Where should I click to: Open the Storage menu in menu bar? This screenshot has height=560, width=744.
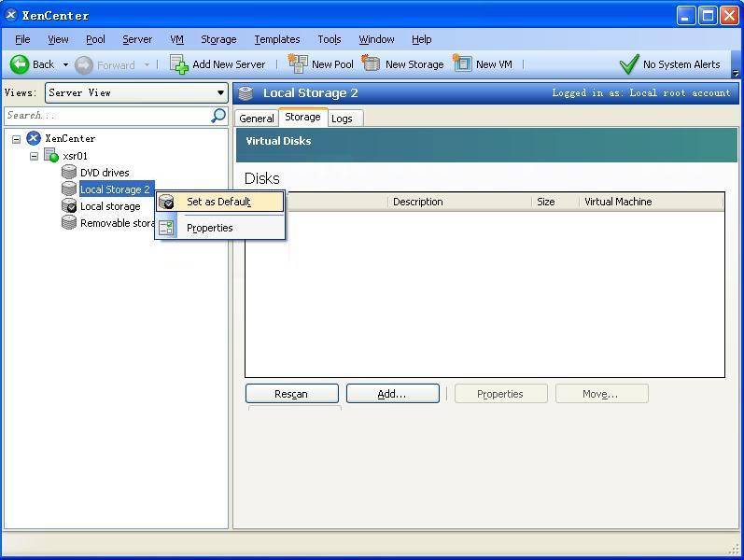coord(218,39)
